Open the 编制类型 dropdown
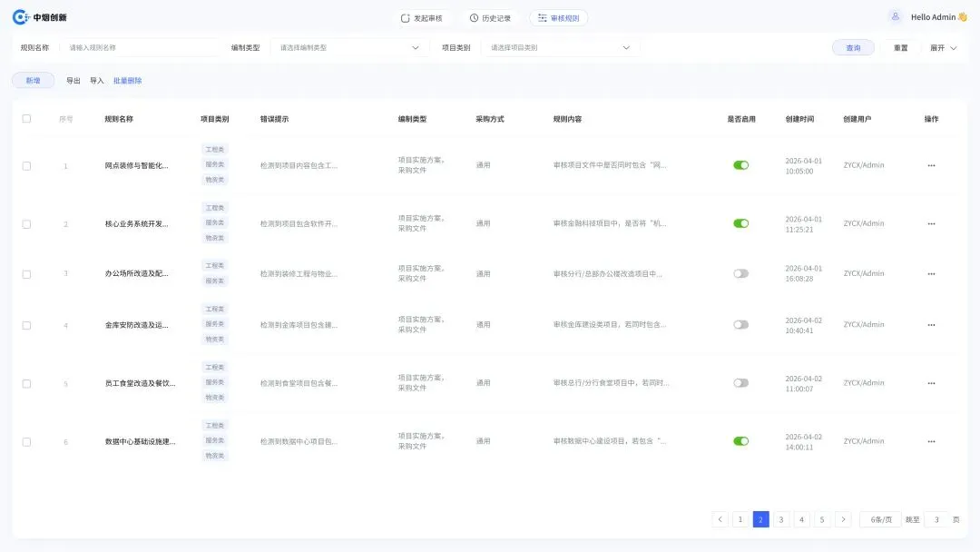 [x=349, y=47]
